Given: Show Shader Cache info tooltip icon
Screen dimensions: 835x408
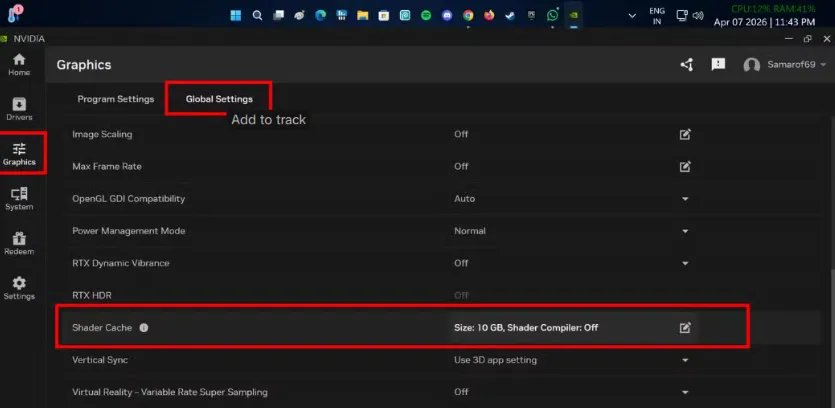Looking at the screenshot, I should [144, 328].
